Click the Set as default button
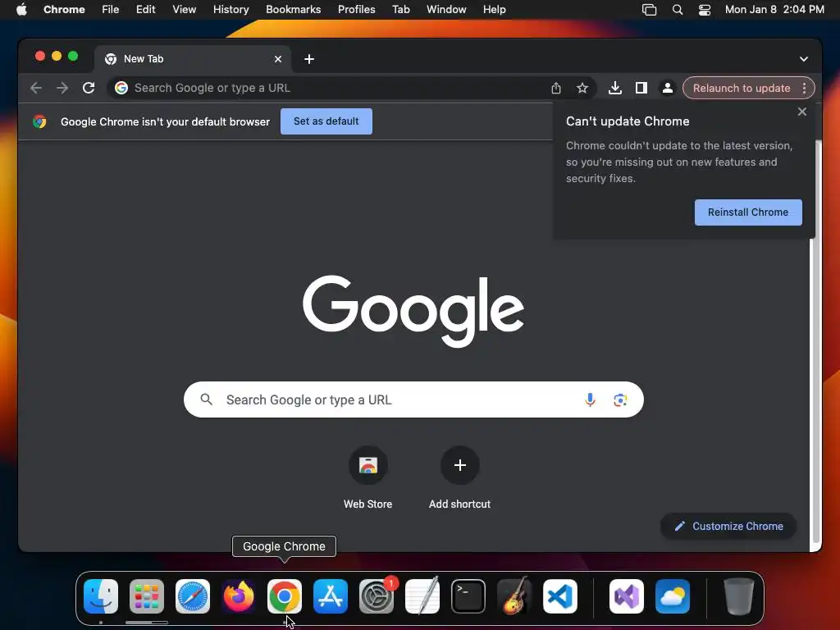 coord(326,121)
